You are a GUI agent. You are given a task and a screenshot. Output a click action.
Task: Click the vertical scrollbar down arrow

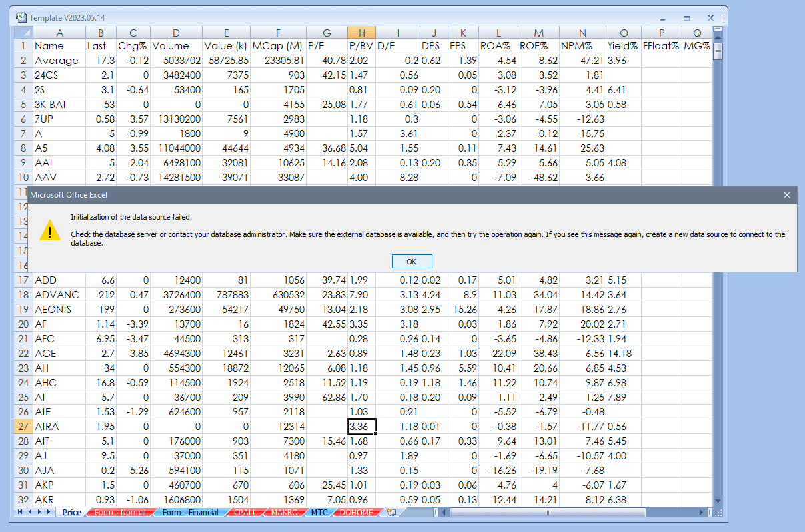pos(718,501)
